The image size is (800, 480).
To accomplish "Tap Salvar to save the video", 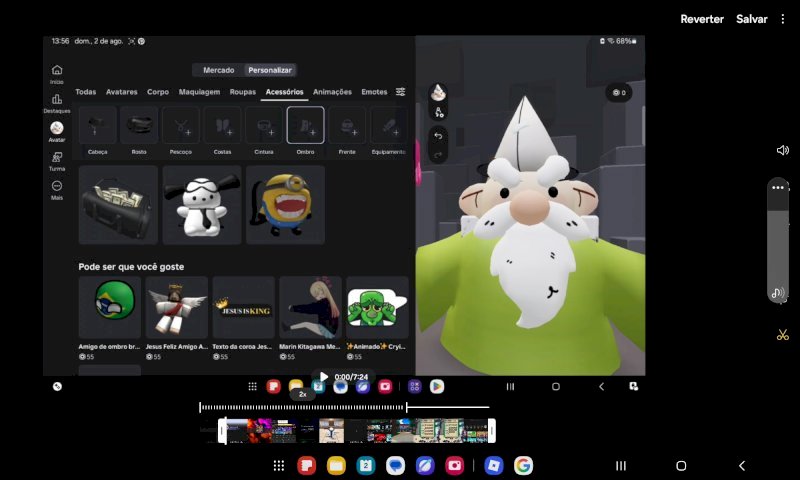I will point(752,19).
